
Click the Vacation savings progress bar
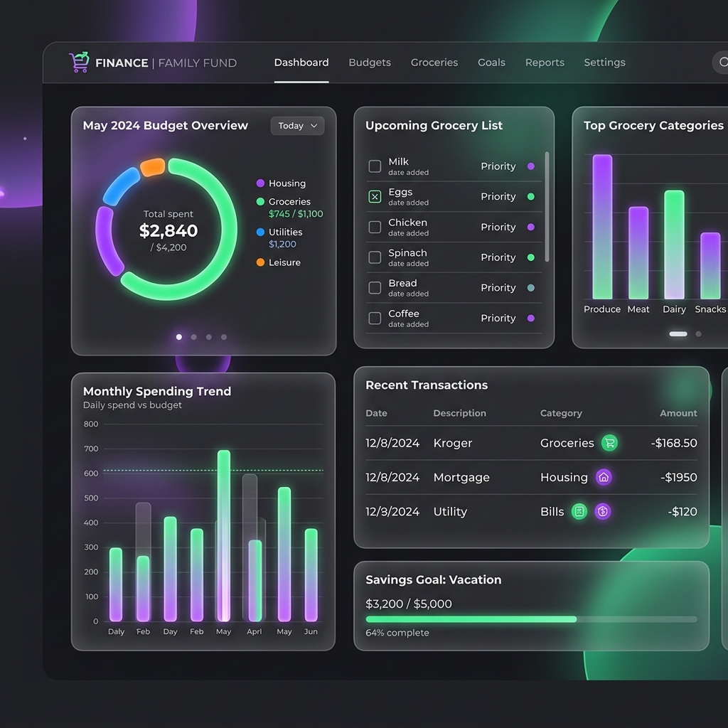531,619
